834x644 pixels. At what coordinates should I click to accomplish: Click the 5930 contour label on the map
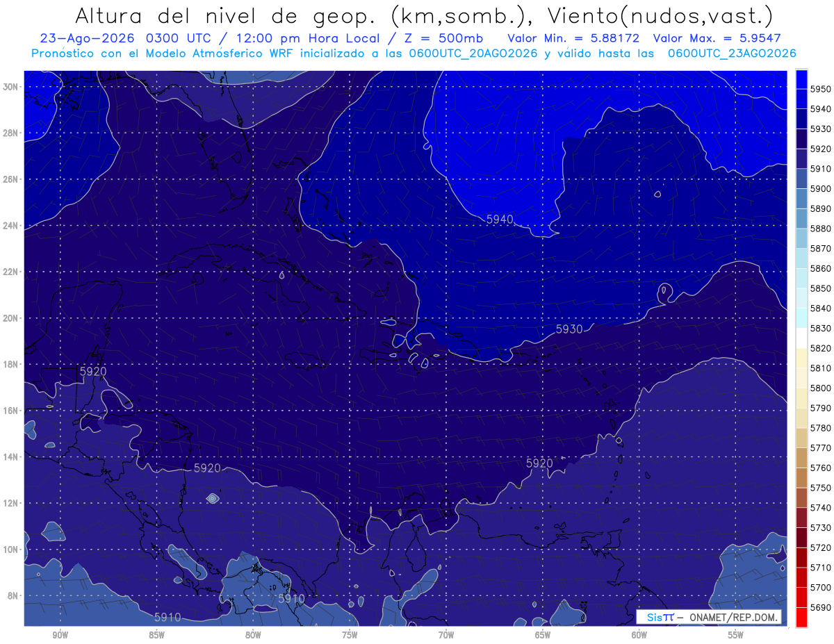569,329
